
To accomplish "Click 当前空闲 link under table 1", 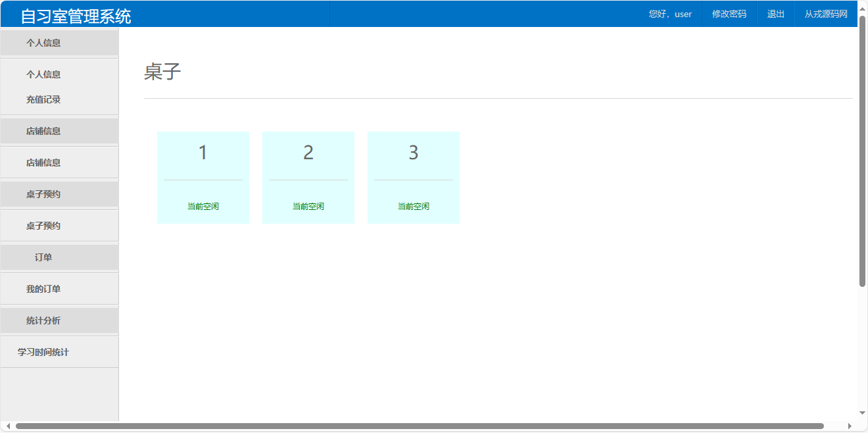I will (203, 205).
